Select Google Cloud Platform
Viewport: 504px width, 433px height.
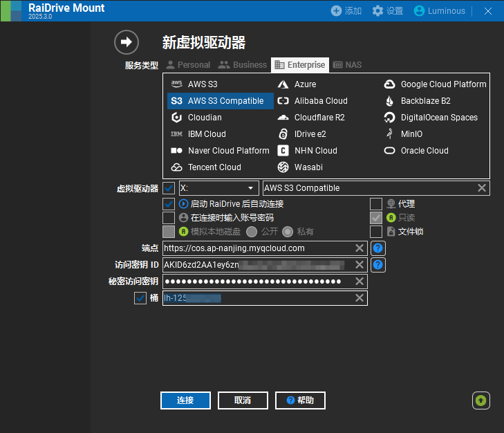435,84
